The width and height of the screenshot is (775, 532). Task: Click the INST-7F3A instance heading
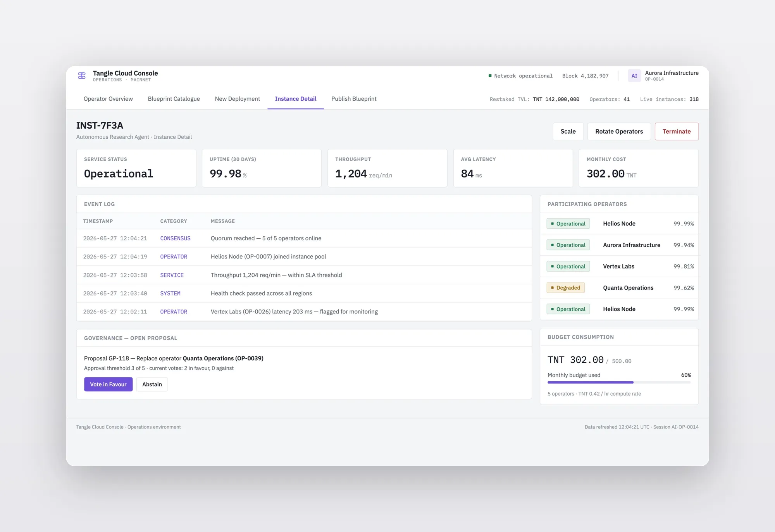[x=100, y=125]
